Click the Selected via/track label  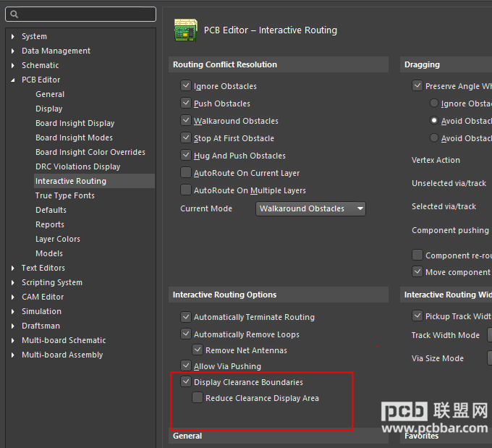point(444,206)
